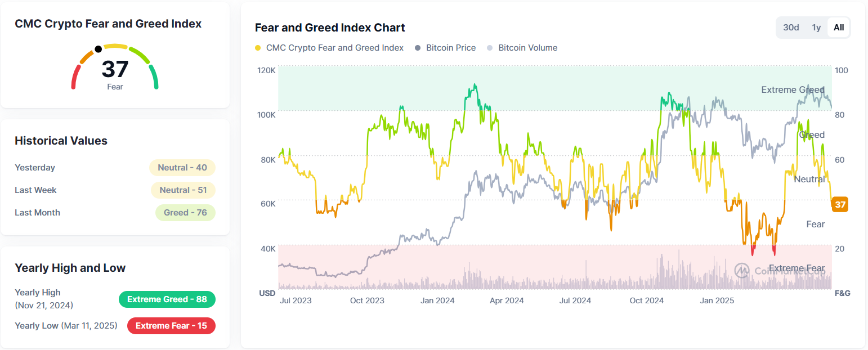Click the Yearly High label

coord(38,293)
